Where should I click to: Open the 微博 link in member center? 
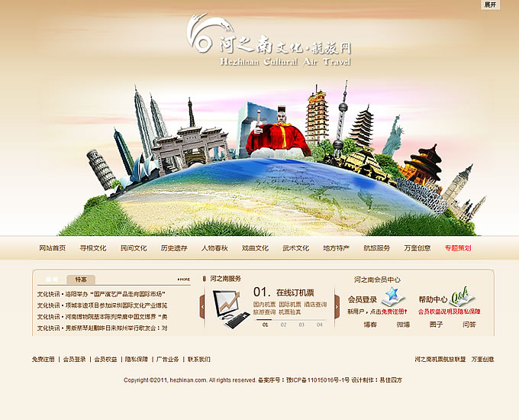(402, 325)
